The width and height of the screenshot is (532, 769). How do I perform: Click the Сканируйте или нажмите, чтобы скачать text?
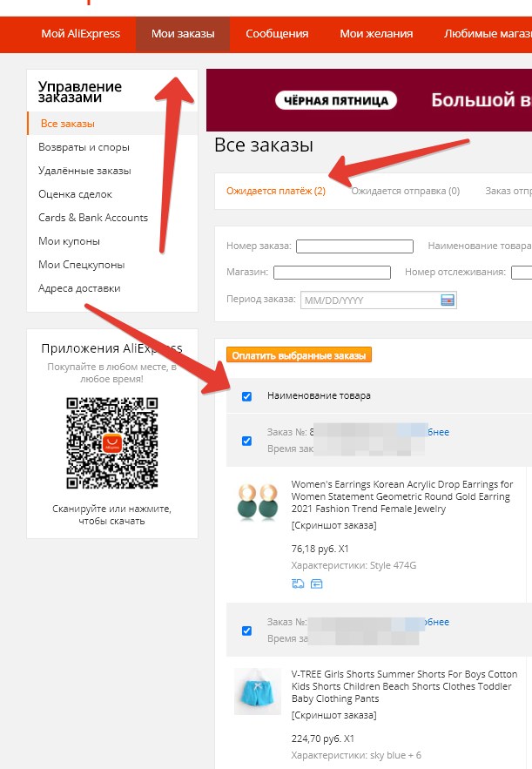coord(111,515)
